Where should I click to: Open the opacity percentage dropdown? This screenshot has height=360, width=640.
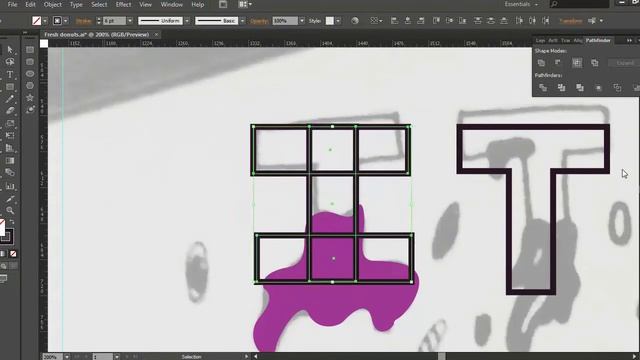click(x=302, y=21)
